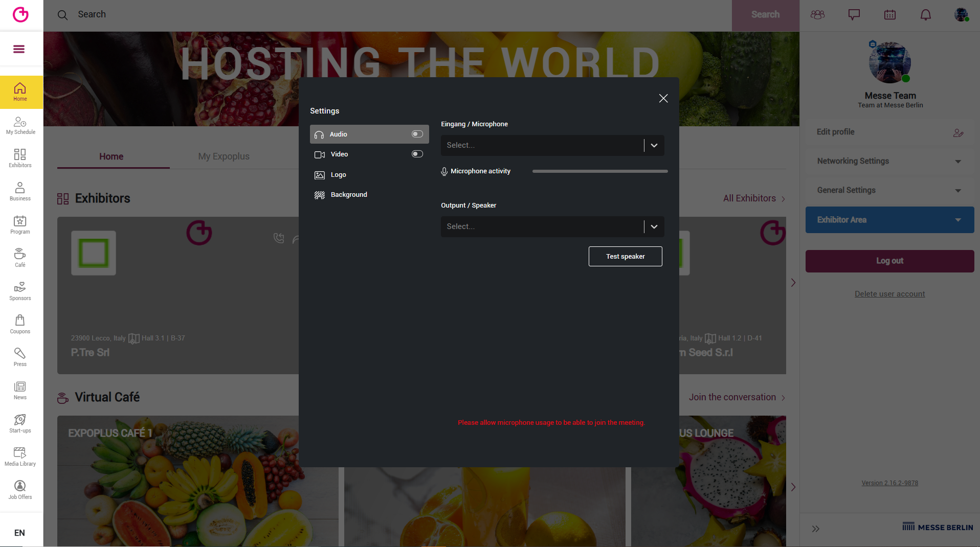Open Business in the sidebar
The image size is (980, 547).
(20, 192)
